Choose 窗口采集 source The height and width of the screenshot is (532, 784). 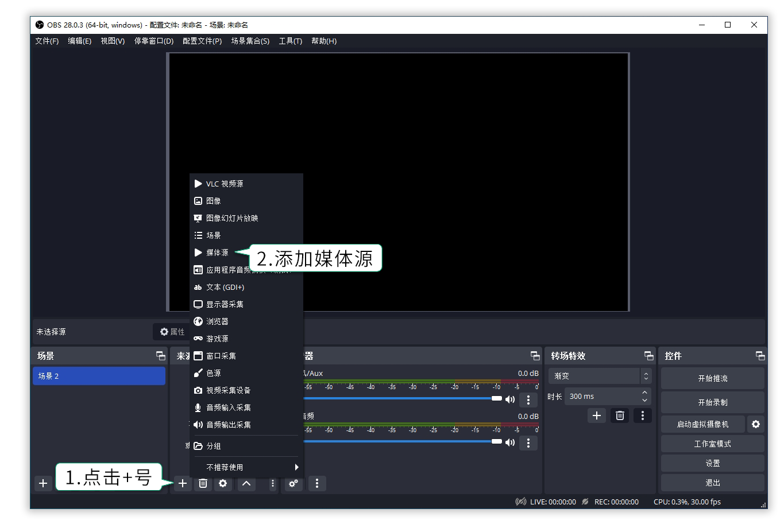(246, 356)
